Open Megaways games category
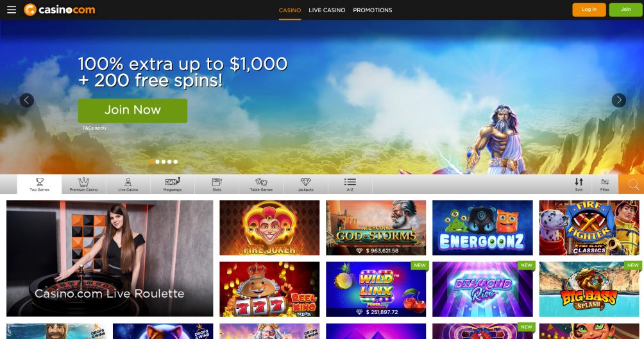The height and width of the screenshot is (339, 644). [173, 184]
